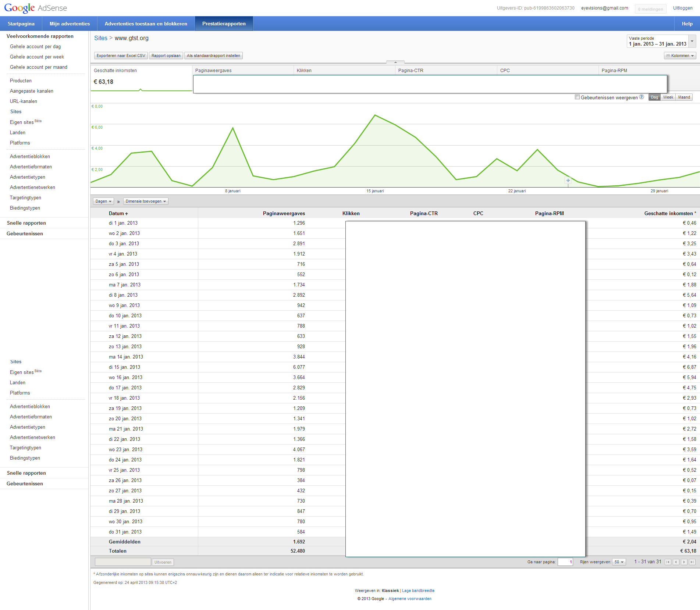Click the 0 meldingen notifications button

click(650, 9)
